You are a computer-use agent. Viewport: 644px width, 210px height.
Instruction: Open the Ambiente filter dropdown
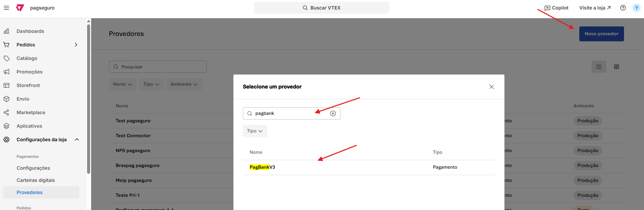[184, 84]
